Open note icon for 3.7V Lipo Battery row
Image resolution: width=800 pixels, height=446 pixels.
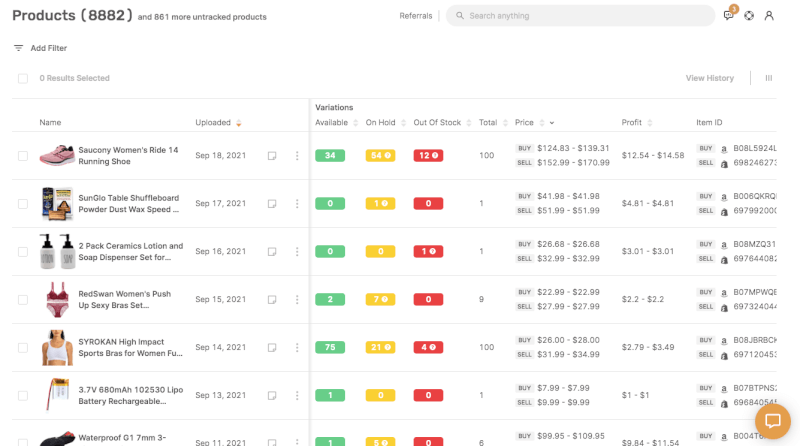[272, 395]
